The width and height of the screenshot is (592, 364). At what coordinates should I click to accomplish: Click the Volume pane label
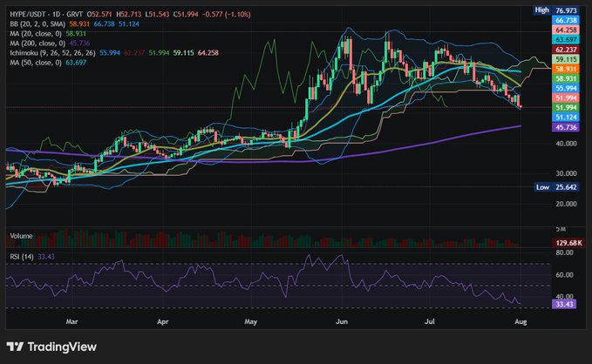click(21, 236)
